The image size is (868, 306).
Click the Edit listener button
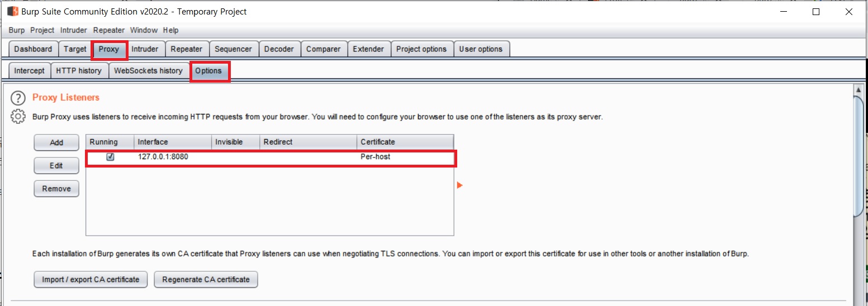[x=56, y=166]
